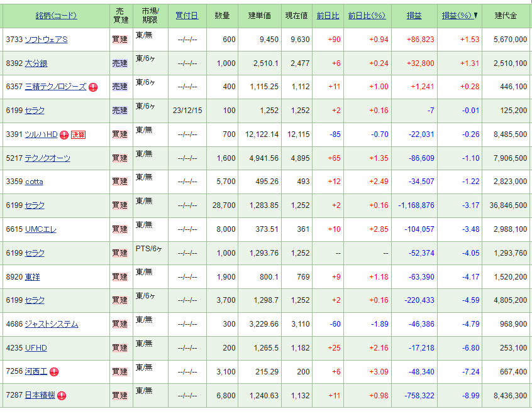Click the day change -85
The width and height of the screenshot is (532, 414).
click(335, 134)
